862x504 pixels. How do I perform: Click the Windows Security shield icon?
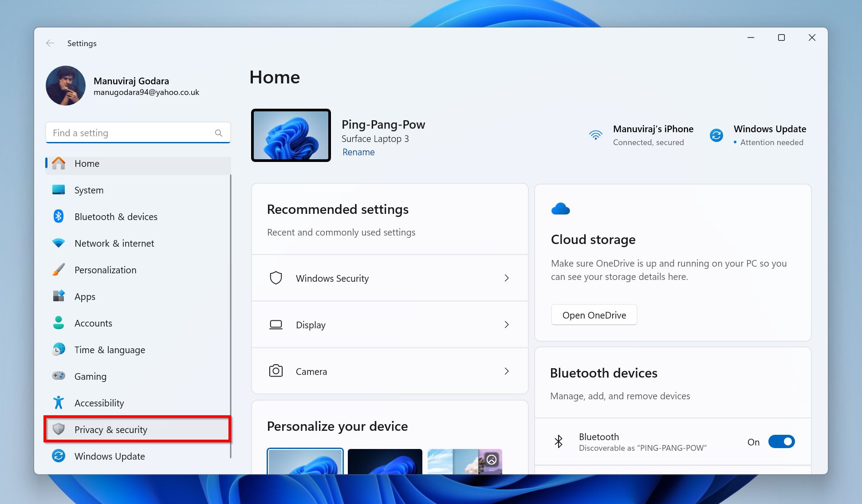click(276, 278)
